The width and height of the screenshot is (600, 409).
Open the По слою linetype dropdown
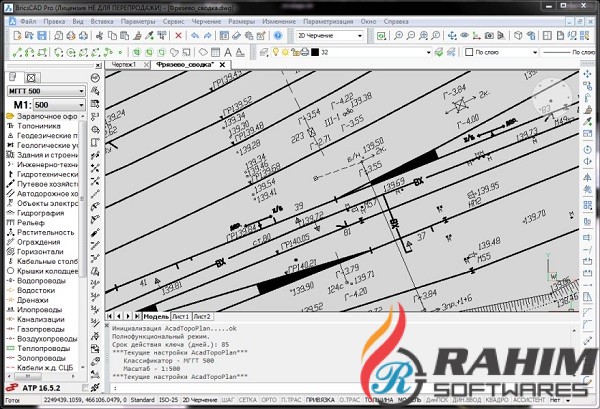click(569, 52)
